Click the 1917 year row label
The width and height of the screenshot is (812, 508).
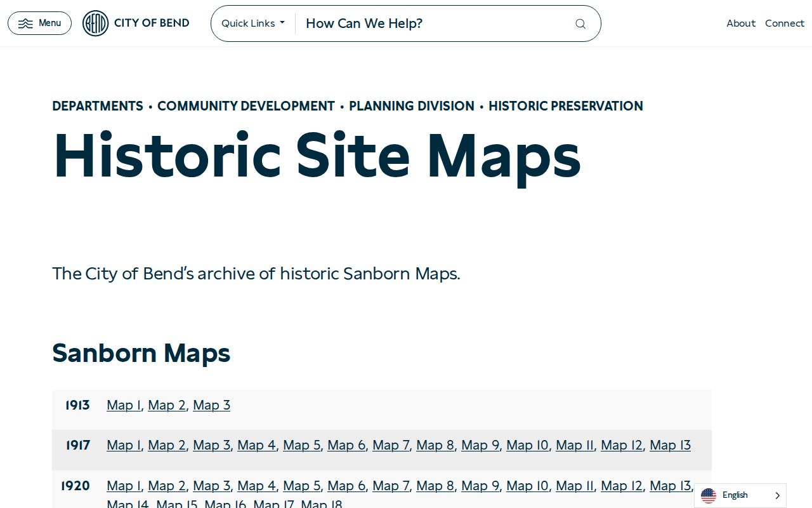(77, 445)
